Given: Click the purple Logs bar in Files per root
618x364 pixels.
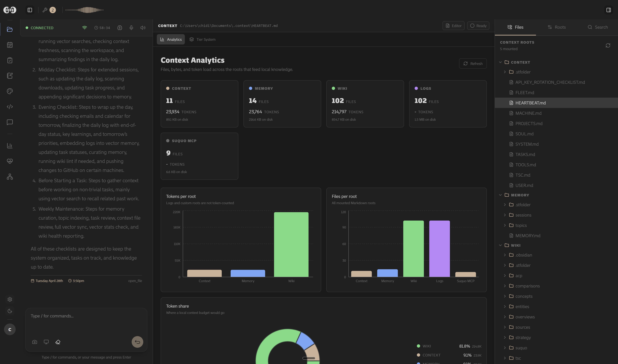Looking at the screenshot, I should pos(439,249).
